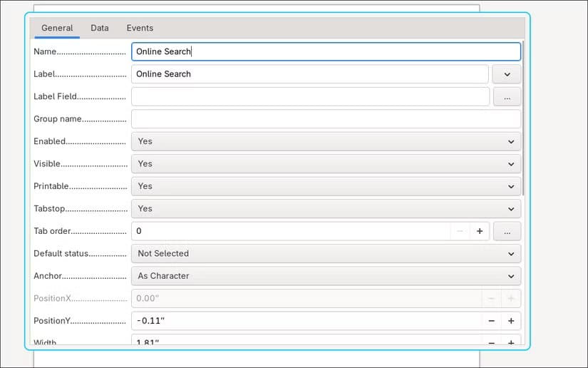Change the Anchor dropdown selection

point(326,276)
